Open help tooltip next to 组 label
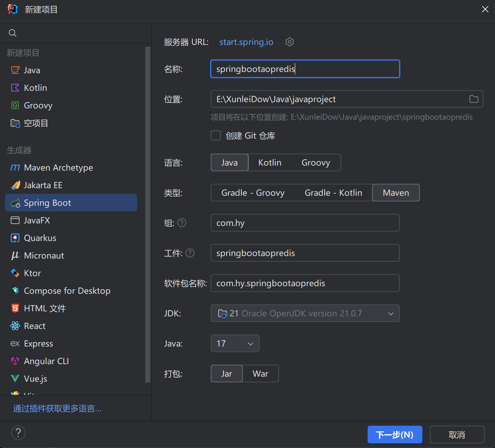The image size is (495, 448). point(182,223)
